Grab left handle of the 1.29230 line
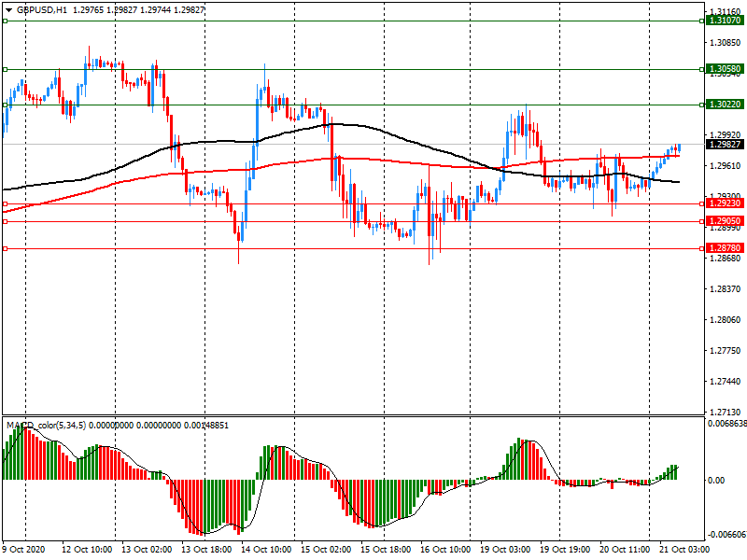The image size is (747, 560). tap(5, 203)
